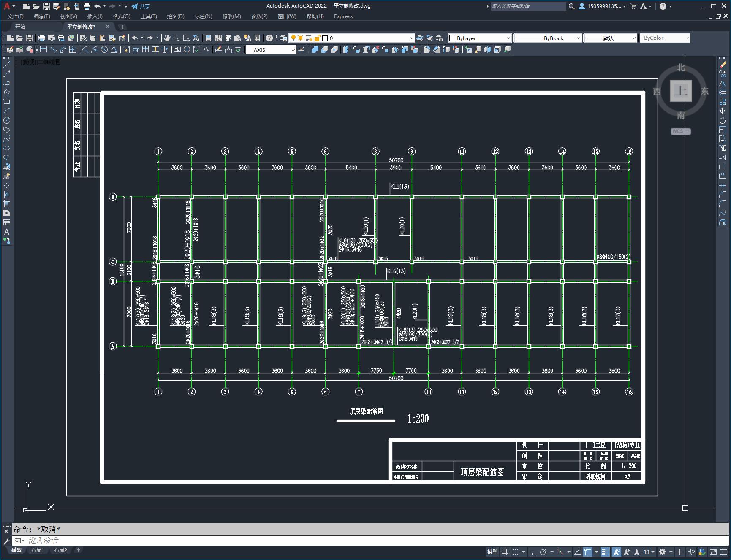
Task: Switch to the 开始 tab
Action: tap(20, 27)
